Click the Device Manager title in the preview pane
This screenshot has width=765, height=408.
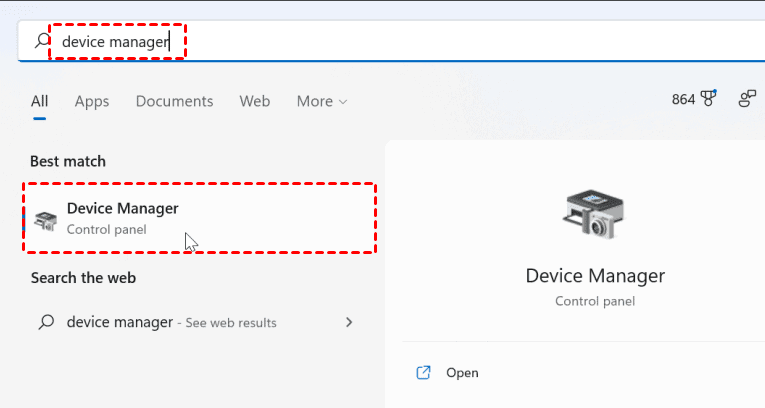click(x=595, y=275)
